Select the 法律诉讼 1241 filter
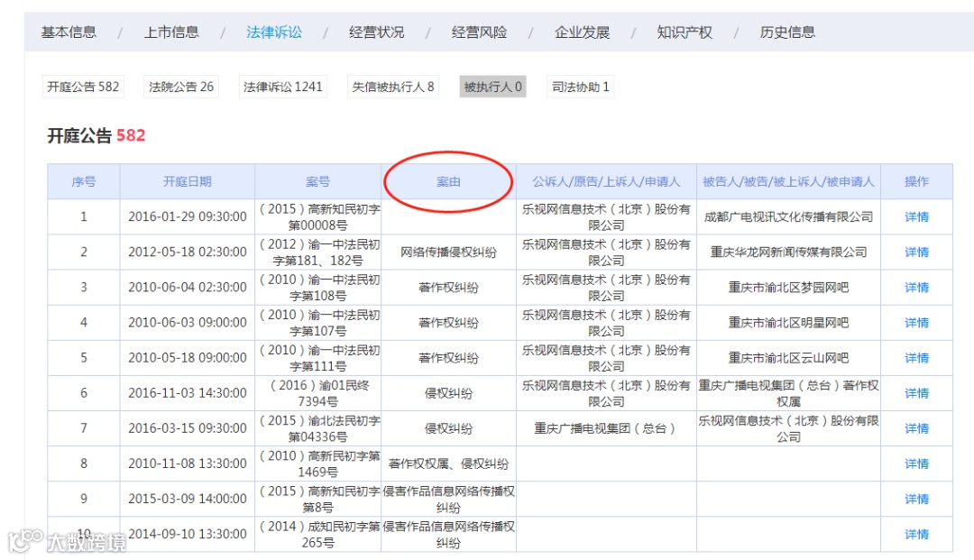 pos(282,87)
